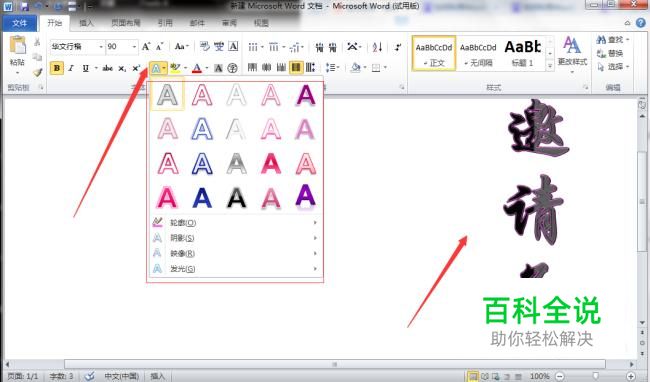650x382 pixels.
Task: Click the strikethrough abc icon
Action: (107, 68)
